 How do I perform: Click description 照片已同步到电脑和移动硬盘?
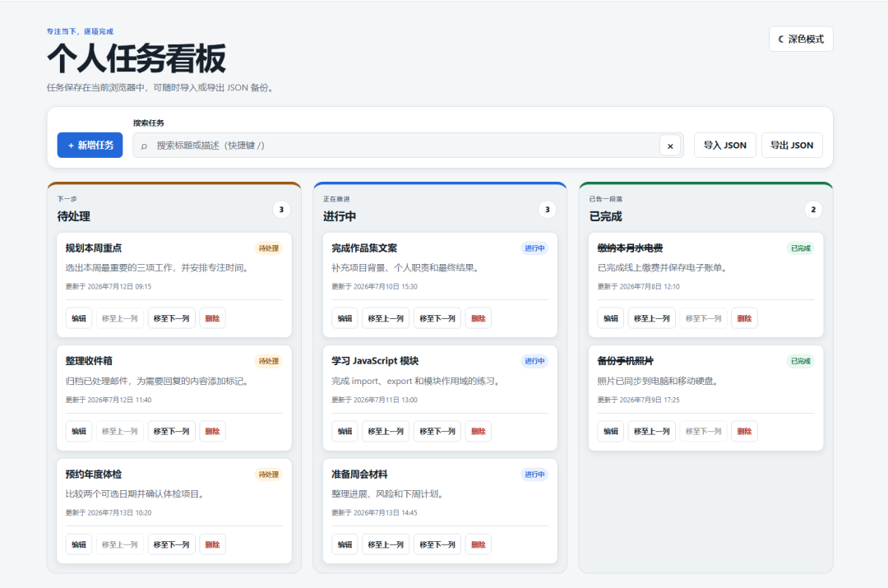(658, 382)
